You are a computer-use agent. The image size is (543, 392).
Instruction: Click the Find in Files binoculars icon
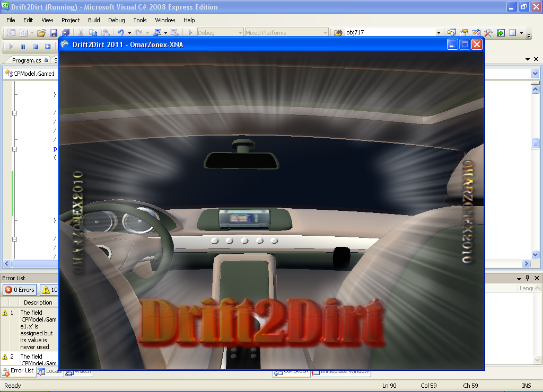coord(338,32)
